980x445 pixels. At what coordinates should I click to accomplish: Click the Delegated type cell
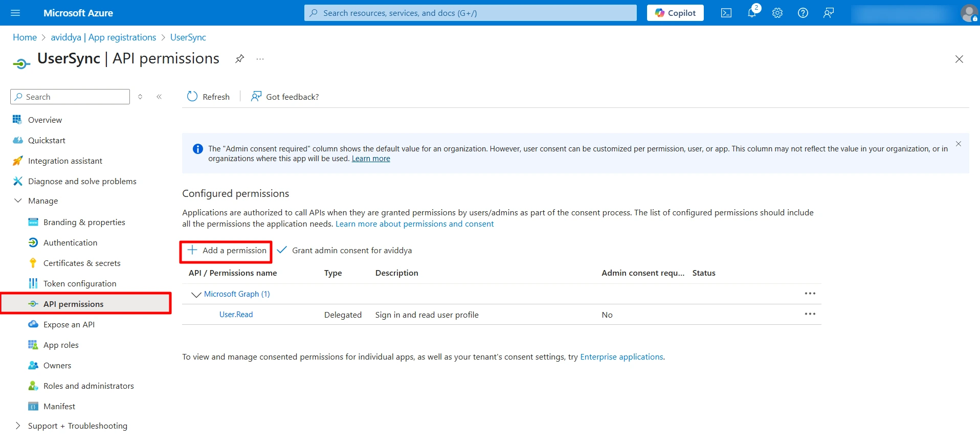pos(343,315)
